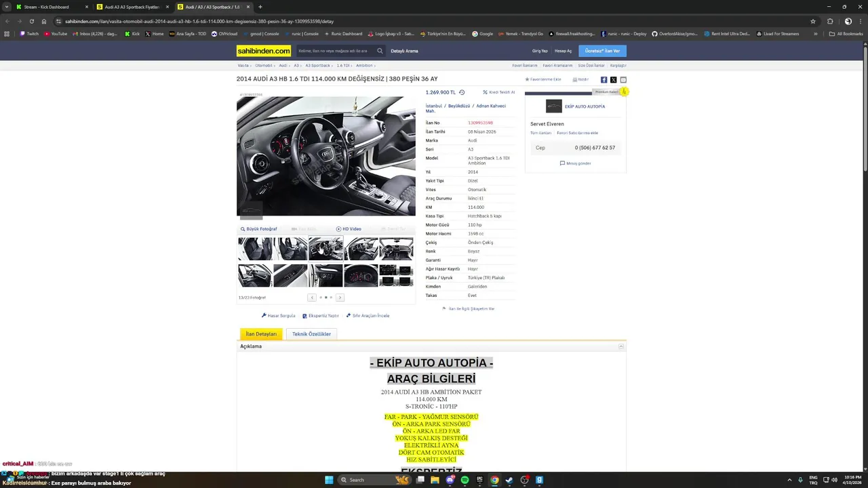The width and height of the screenshot is (868, 488).
Task: Click Karşılaştır link
Action: (618, 66)
